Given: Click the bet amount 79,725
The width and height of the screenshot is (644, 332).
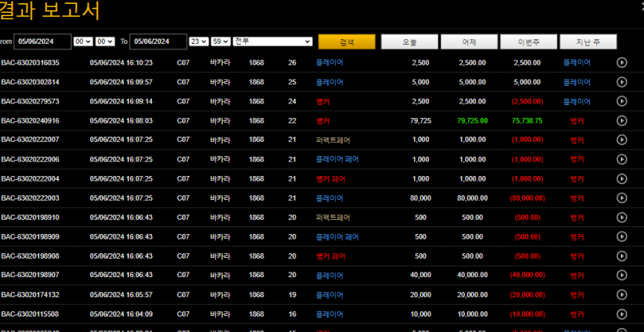Looking at the screenshot, I should (420, 121).
